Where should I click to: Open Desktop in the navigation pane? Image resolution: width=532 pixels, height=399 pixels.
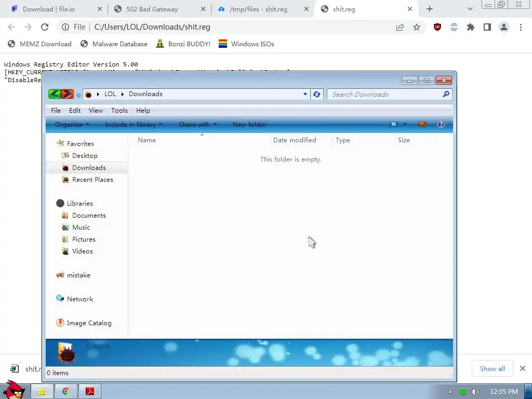pyautogui.click(x=85, y=156)
